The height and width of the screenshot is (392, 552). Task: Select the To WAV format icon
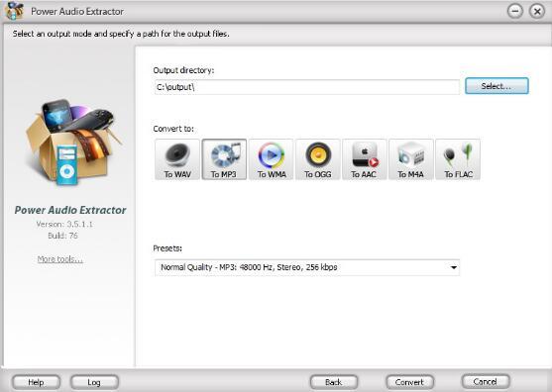pos(177,159)
